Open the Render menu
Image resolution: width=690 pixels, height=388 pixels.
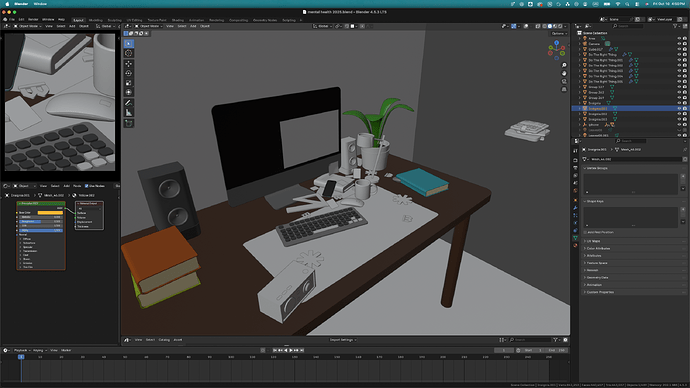33,20
